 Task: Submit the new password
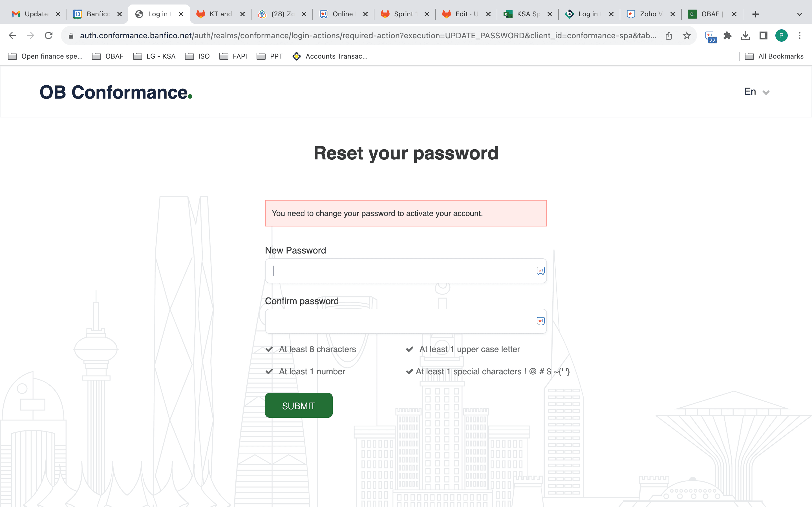[x=299, y=405]
